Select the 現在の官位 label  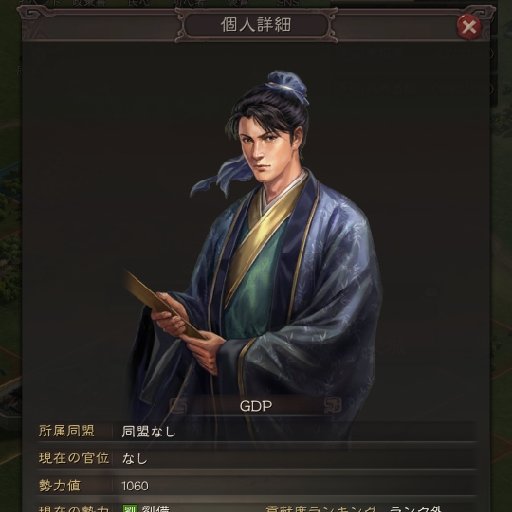(74, 458)
